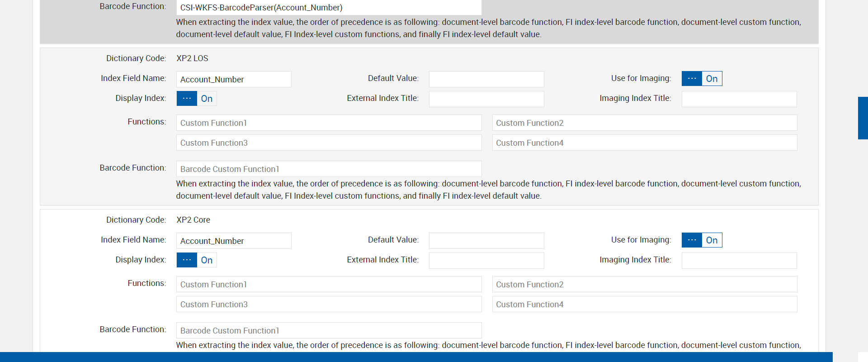Click Custom Function2 field under XP2 LOS
The image size is (868, 362).
point(645,123)
